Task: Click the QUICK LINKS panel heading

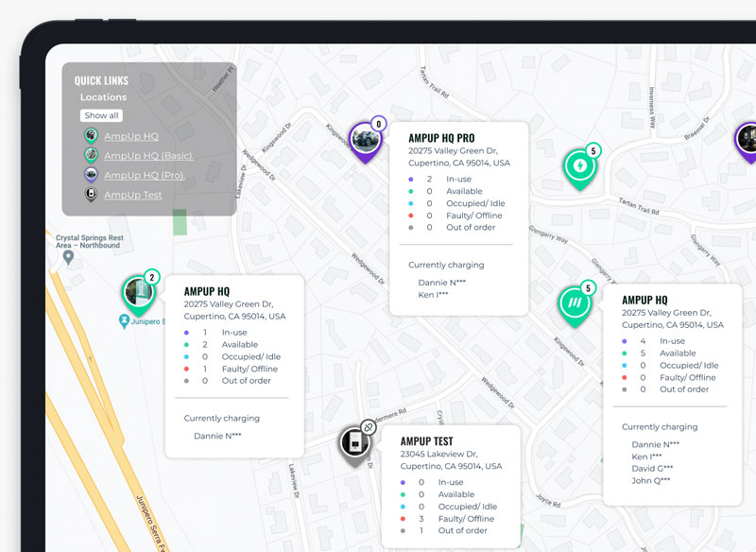Action: (x=101, y=80)
